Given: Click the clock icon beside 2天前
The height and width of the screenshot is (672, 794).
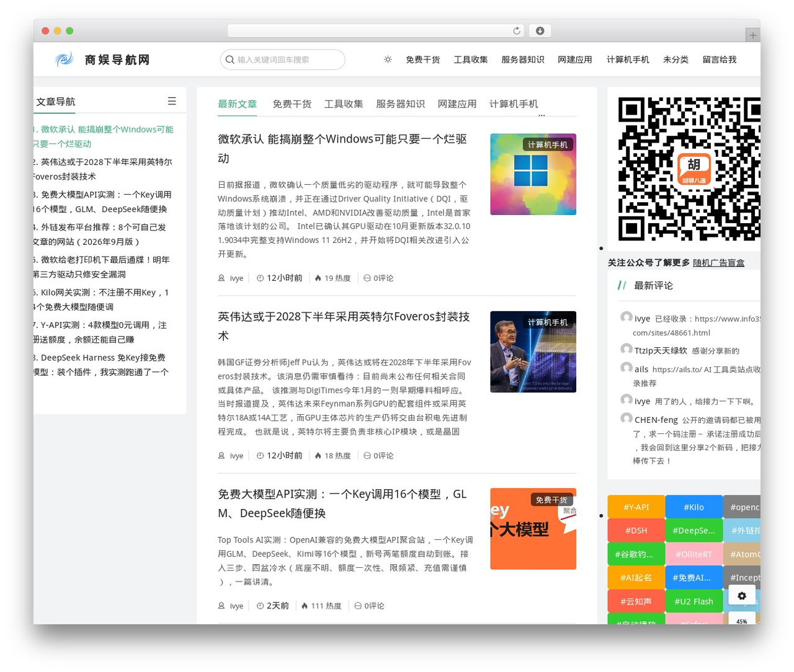Looking at the screenshot, I should coord(261,606).
